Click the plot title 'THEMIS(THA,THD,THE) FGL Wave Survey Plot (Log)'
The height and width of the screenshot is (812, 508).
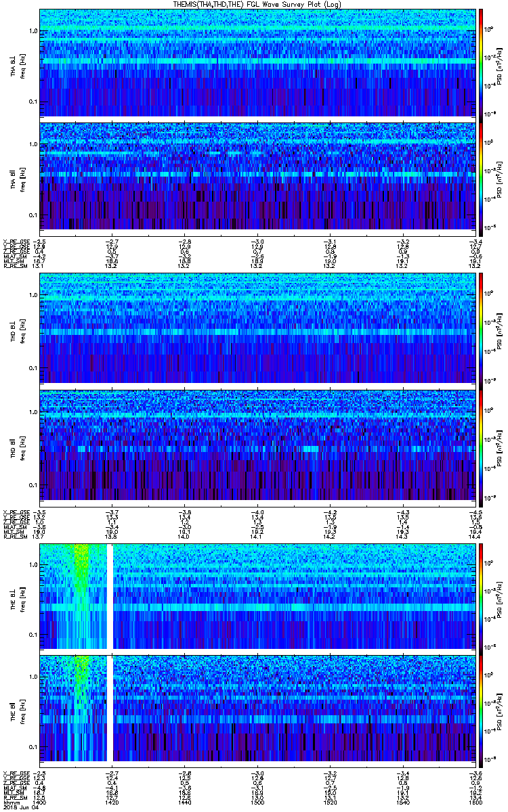tap(258, 5)
